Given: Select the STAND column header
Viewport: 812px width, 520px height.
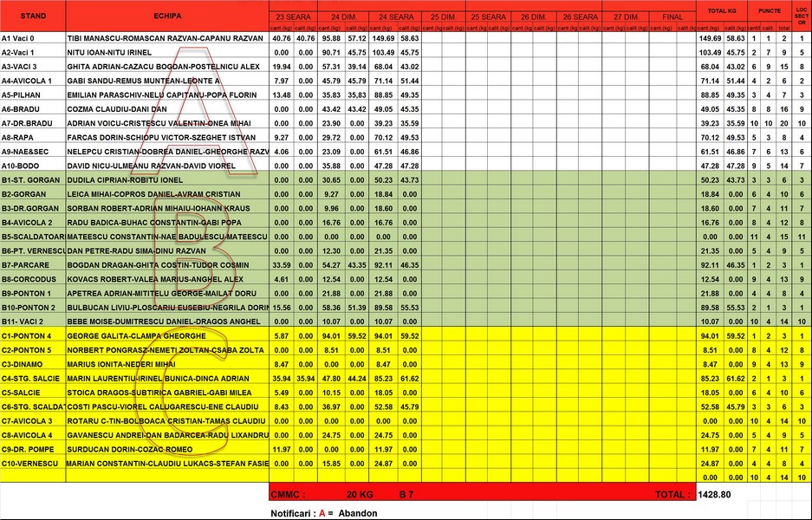Looking at the screenshot, I should pyautogui.click(x=33, y=16).
